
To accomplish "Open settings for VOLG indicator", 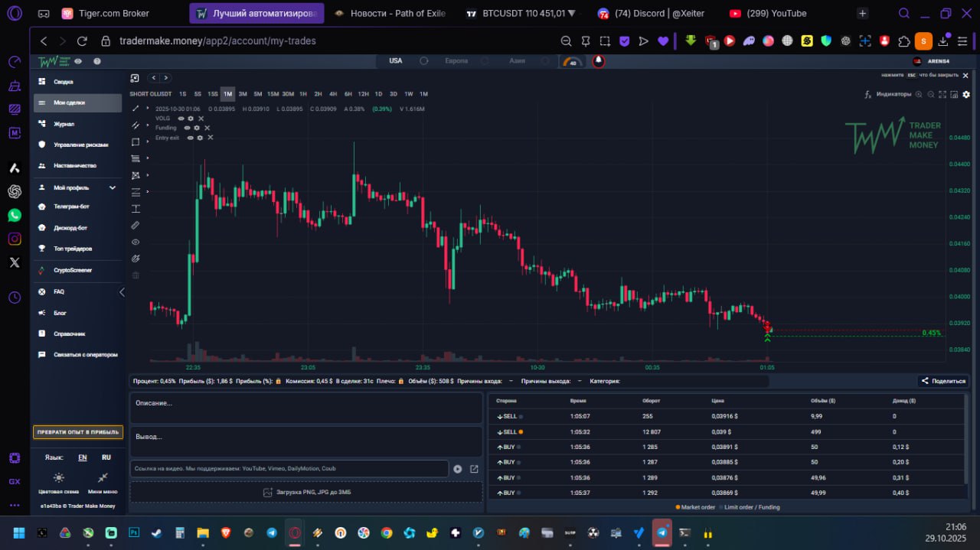I will (x=191, y=119).
